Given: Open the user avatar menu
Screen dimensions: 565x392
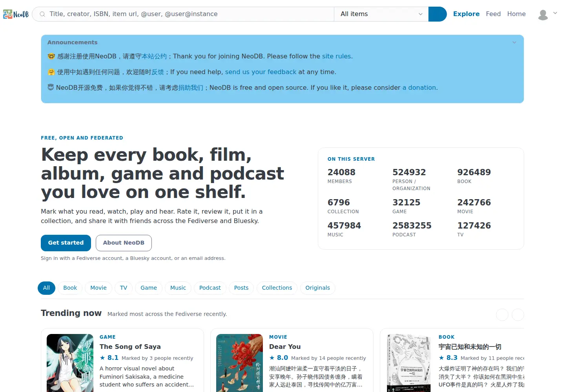Looking at the screenshot, I should point(543,15).
